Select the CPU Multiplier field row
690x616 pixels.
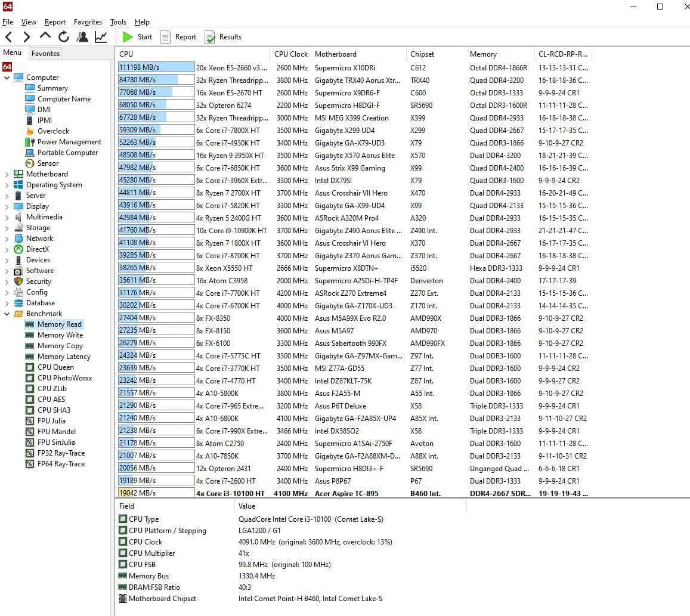(290, 553)
